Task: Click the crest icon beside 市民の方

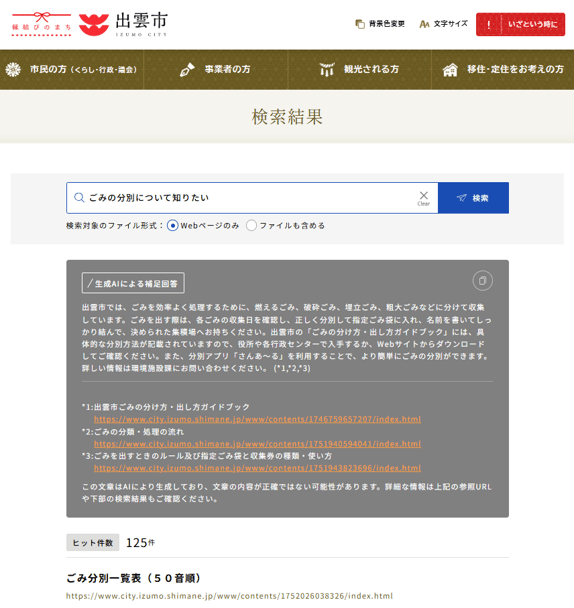Action: [13, 70]
